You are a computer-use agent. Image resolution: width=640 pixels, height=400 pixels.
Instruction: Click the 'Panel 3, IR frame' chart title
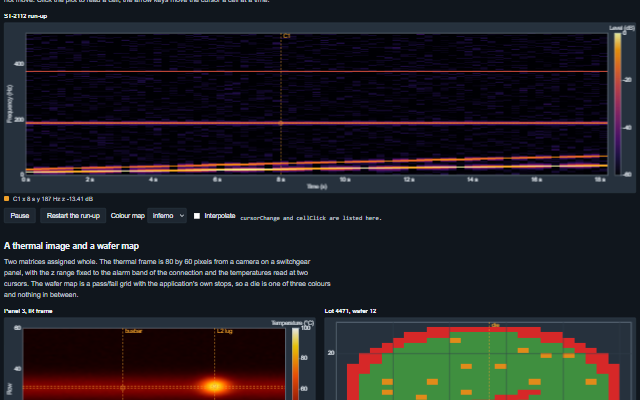coord(28,311)
